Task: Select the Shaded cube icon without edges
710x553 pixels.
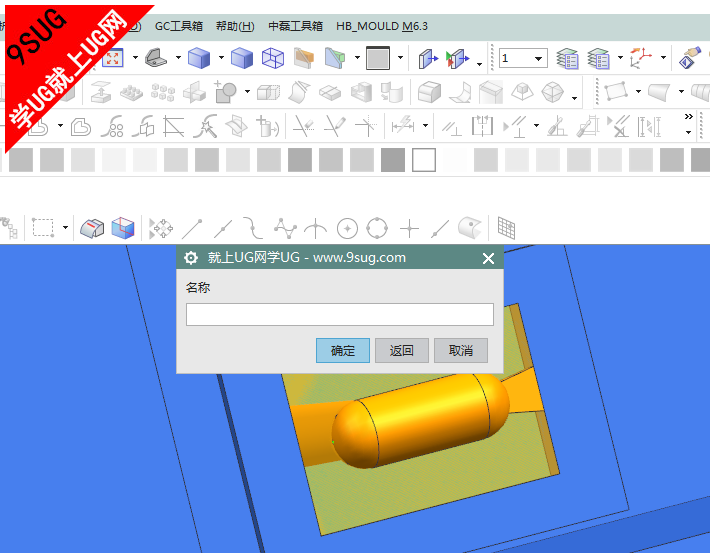Action: [242, 58]
